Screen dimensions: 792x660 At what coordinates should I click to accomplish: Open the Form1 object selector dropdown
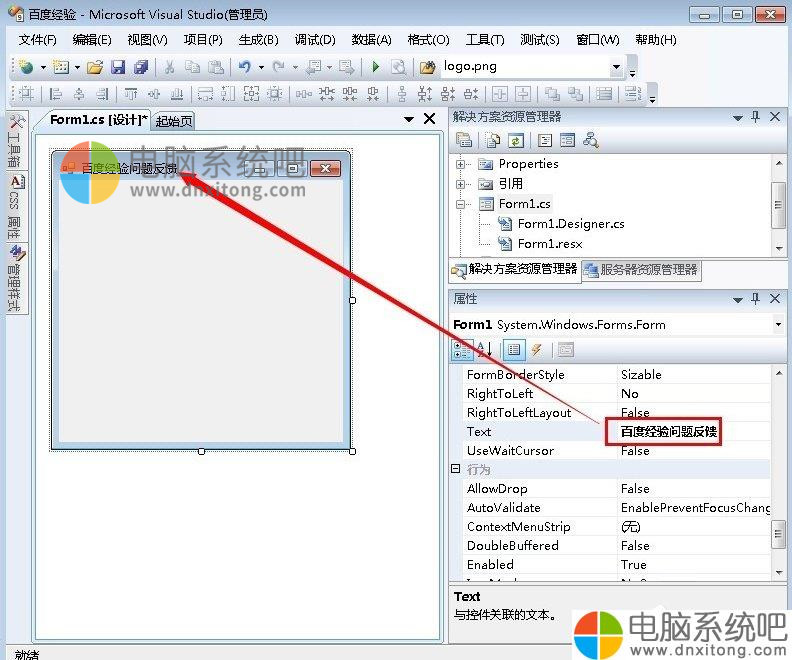(x=778, y=325)
